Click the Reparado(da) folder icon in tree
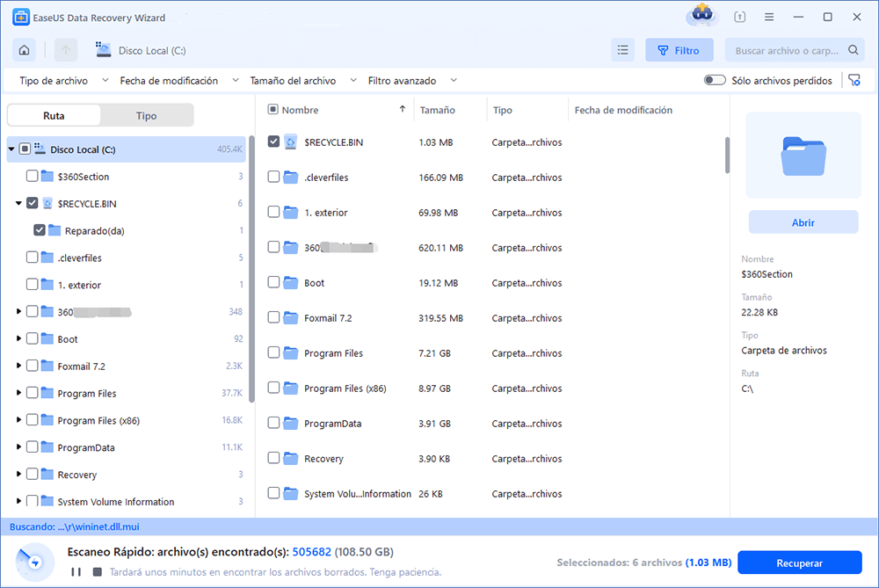Viewport: 879px width, 588px height. click(x=54, y=230)
